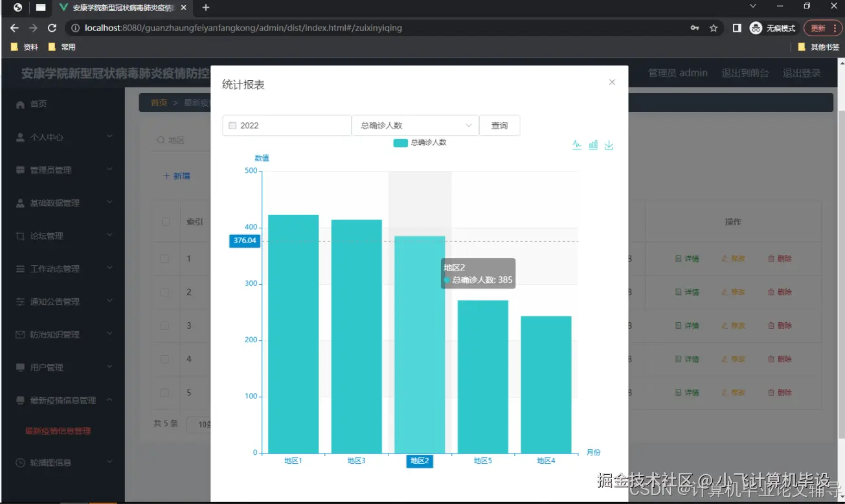
Task: Expand 工作动态管理 sidebar menu
Action: click(x=63, y=269)
